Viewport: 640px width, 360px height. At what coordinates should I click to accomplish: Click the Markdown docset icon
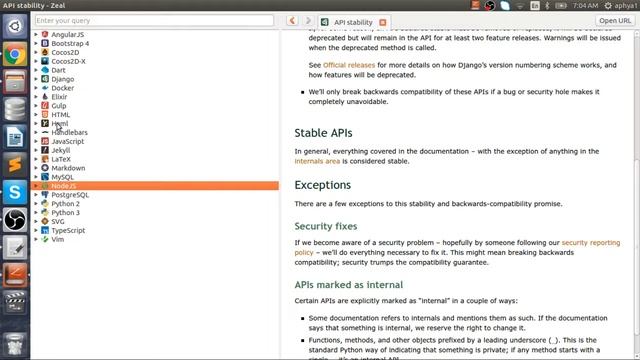(x=45, y=168)
